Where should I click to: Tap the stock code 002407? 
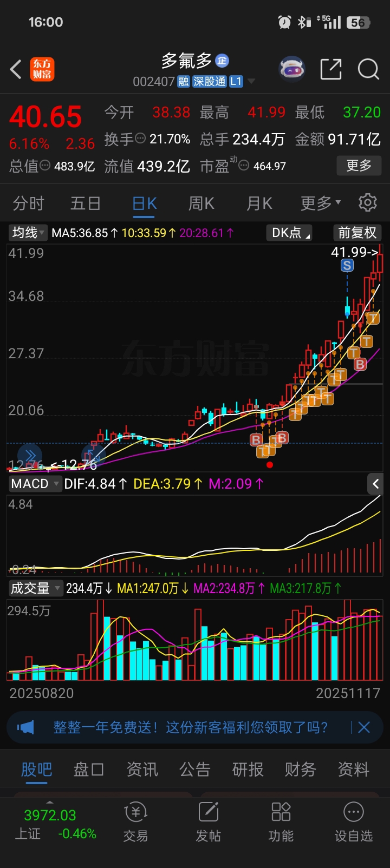[x=154, y=82]
